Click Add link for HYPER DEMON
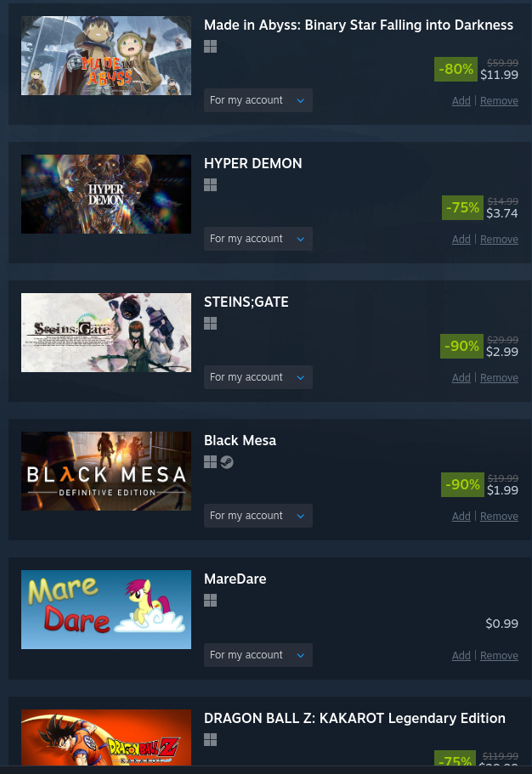This screenshot has height=774, width=532. tap(461, 240)
